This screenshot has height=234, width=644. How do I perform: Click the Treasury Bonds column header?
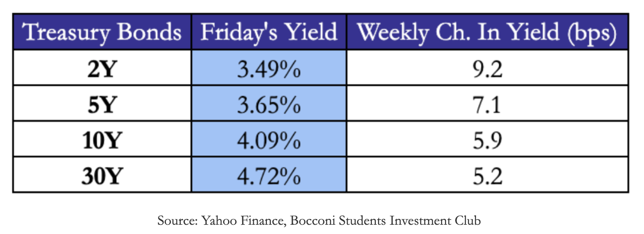coord(102,33)
